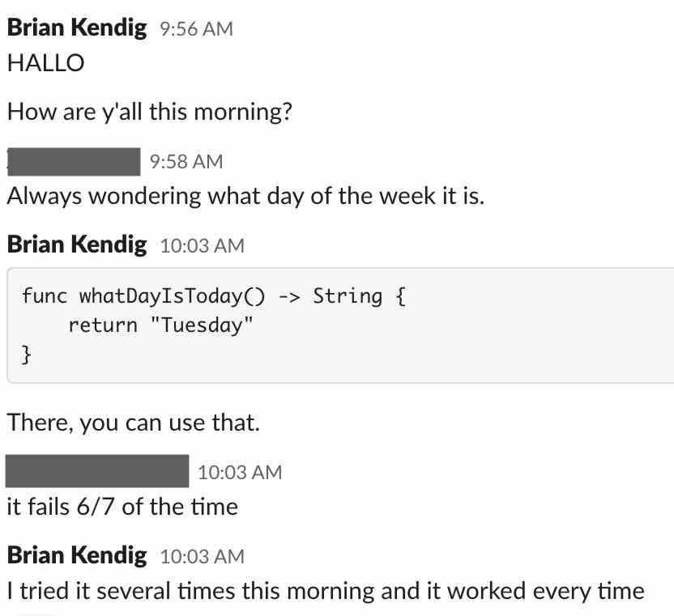
Task: Select the "I tried it several times" message
Action: click(326, 591)
